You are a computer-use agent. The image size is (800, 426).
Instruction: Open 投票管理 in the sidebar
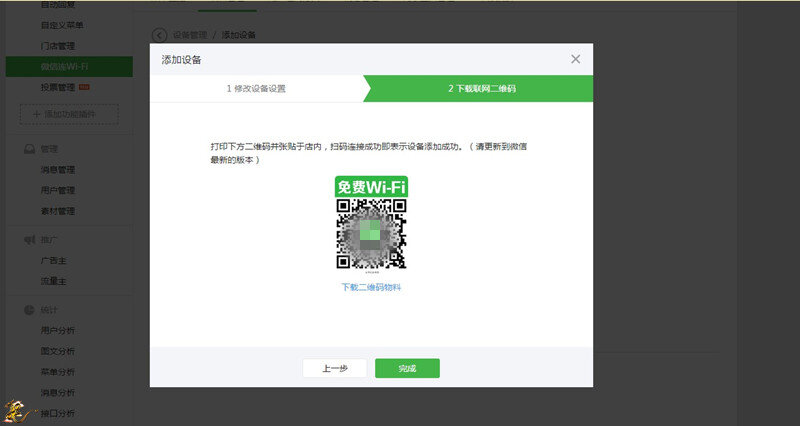coord(58,88)
